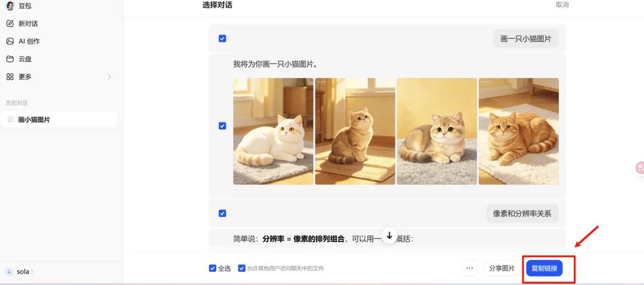The image size is (644, 285).
Task: Click the sola user avatar icon
Action: click(x=9, y=271)
